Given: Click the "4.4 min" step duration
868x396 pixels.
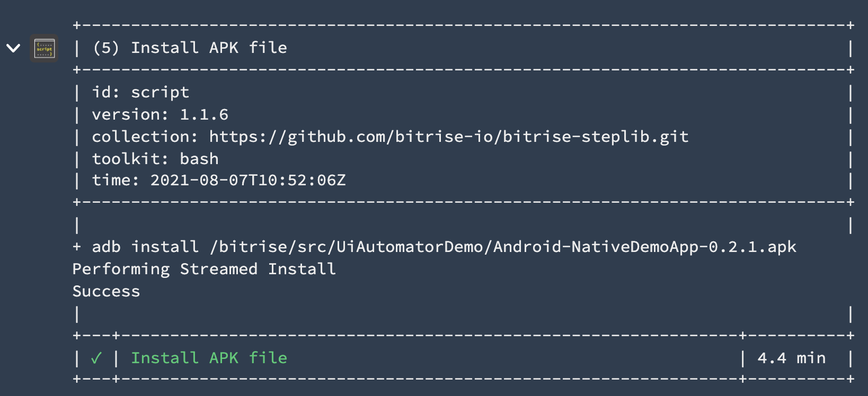Looking at the screenshot, I should [x=791, y=358].
